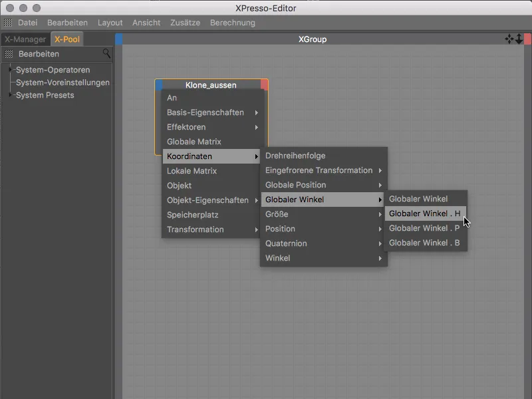Open the Layout menu
Image resolution: width=532 pixels, height=399 pixels.
tap(110, 23)
